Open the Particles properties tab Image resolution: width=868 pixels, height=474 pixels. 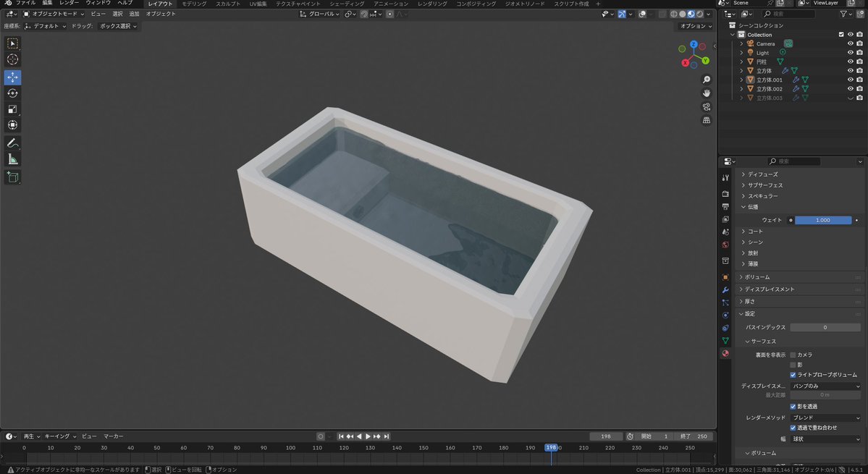(725, 302)
